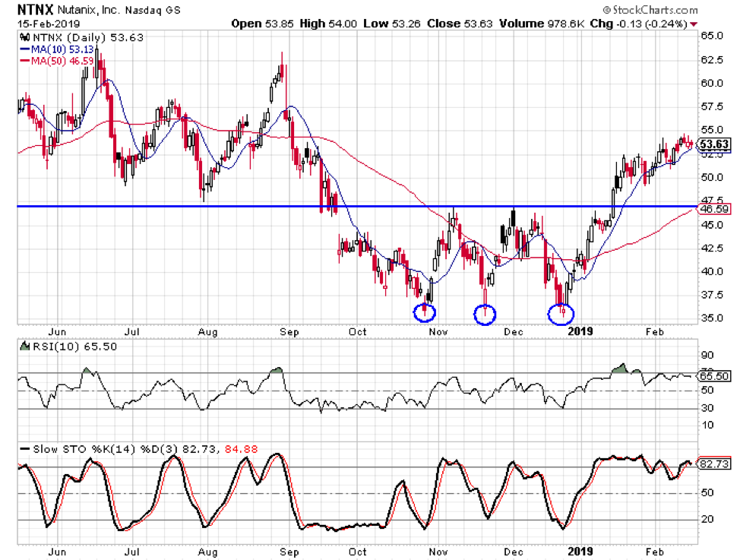Click the Open 53.85 value
740x560 pixels.
tap(262, 24)
